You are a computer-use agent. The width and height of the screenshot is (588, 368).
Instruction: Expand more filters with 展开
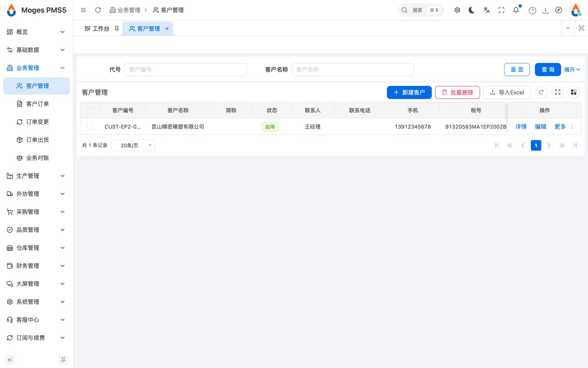coord(572,70)
